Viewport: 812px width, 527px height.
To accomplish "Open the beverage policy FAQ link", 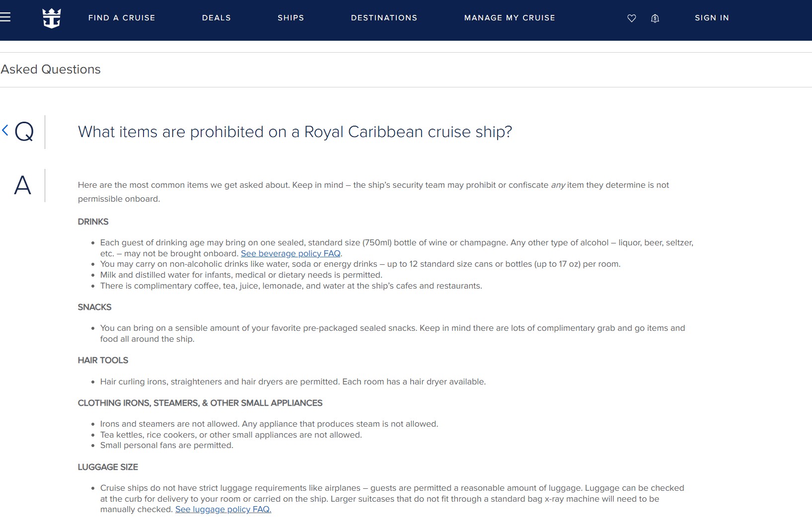I will [x=291, y=253].
